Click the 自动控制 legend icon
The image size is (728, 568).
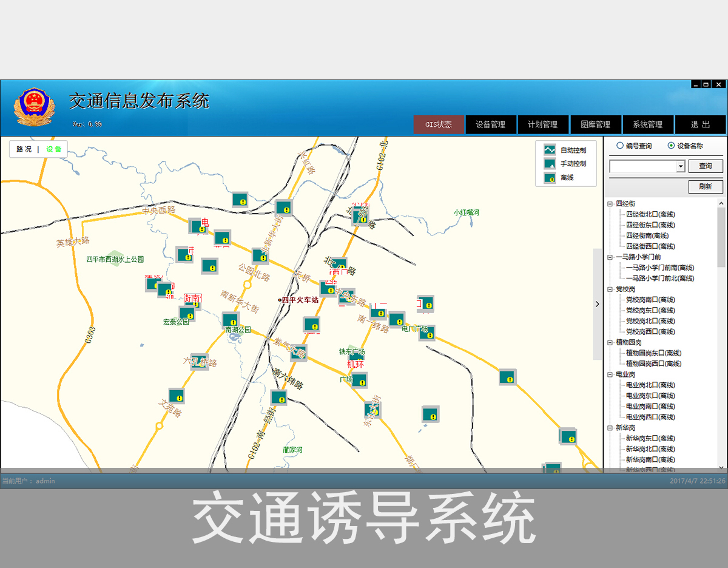tap(549, 149)
